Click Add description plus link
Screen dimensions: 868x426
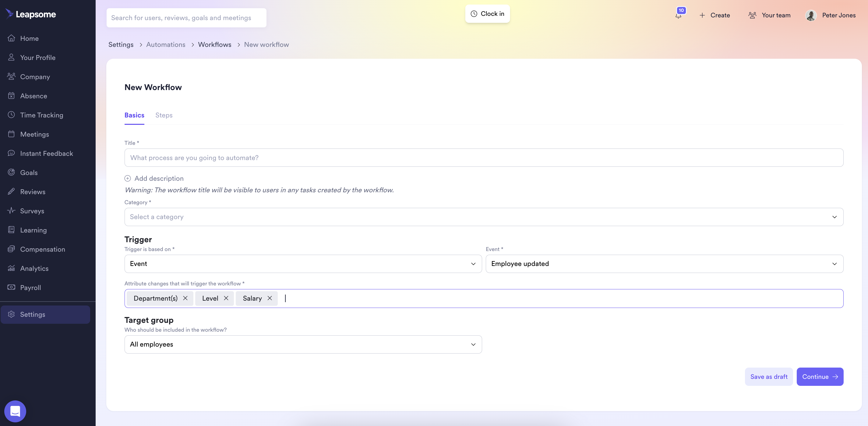(x=154, y=179)
